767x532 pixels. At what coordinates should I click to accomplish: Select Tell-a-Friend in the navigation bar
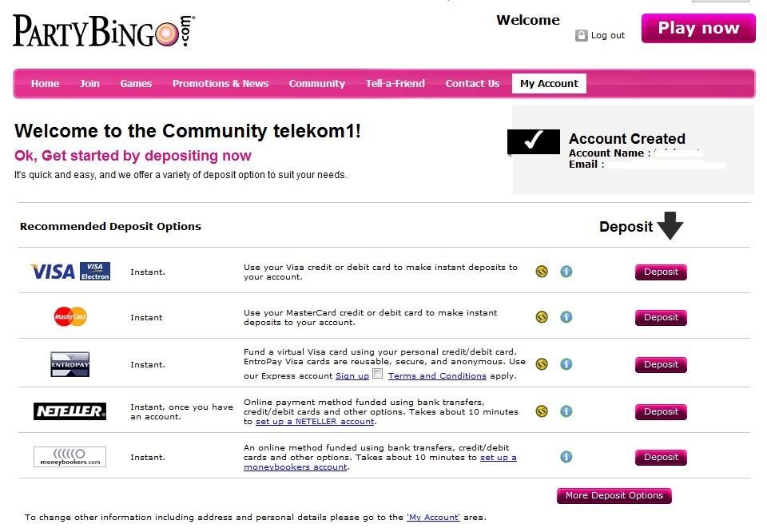[x=395, y=83]
